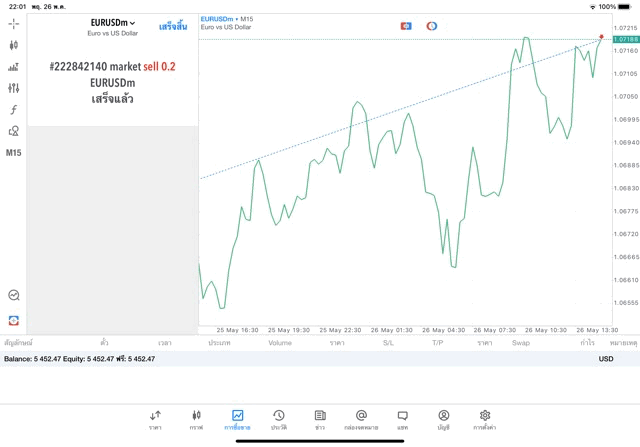
Task: Open the M15 timeframe selector
Action: [x=14, y=153]
